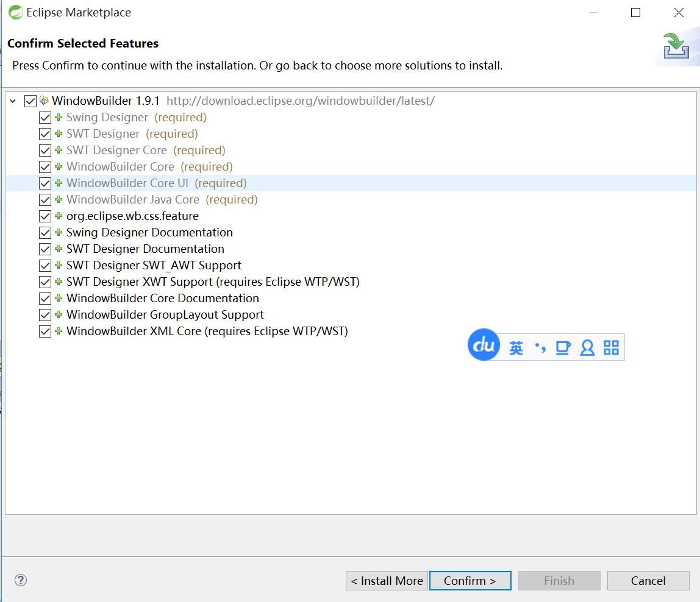Screen dimensions: 700x602
Task: Click the plus icon beside WindowBuilder GroupLayout Support
Action: [x=59, y=314]
